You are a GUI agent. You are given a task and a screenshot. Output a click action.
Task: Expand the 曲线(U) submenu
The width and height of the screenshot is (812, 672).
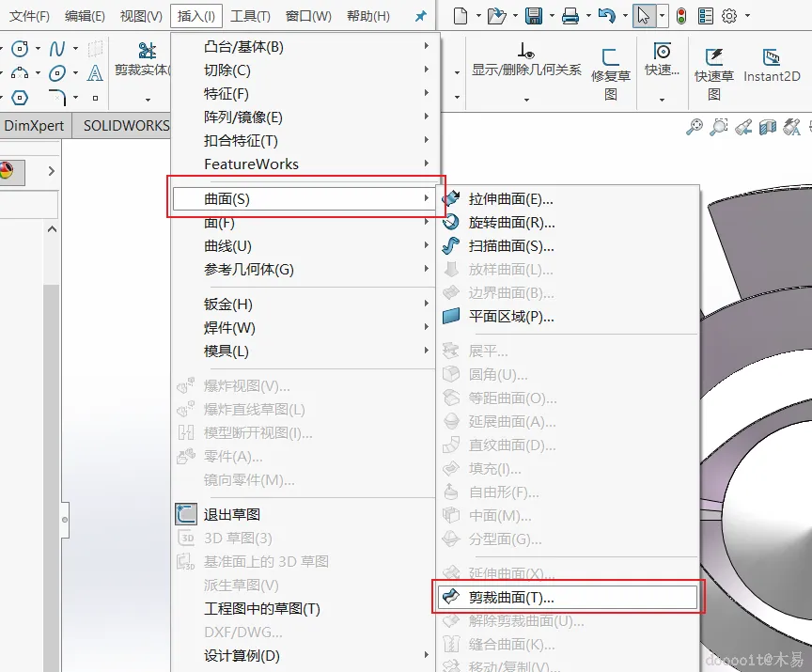(304, 246)
